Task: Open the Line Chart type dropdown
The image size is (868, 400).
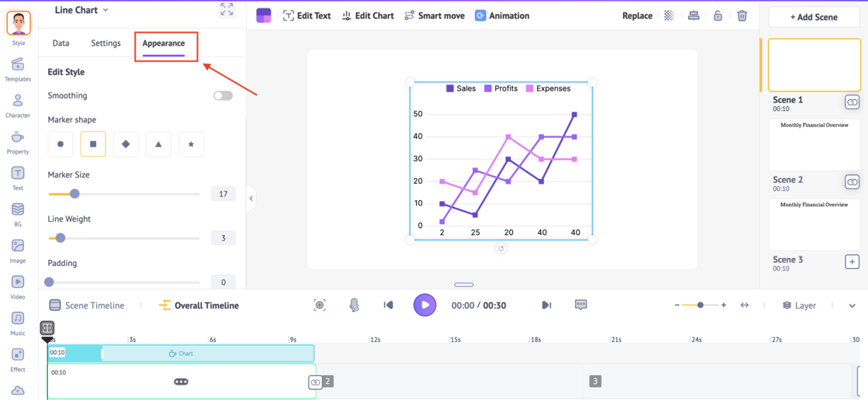Action: pyautogui.click(x=82, y=10)
